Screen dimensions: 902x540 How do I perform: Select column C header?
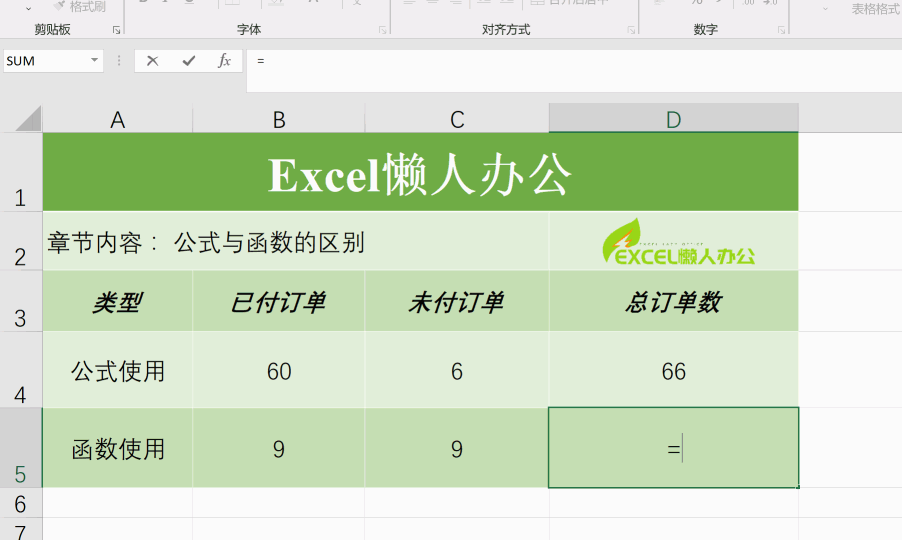(457, 119)
